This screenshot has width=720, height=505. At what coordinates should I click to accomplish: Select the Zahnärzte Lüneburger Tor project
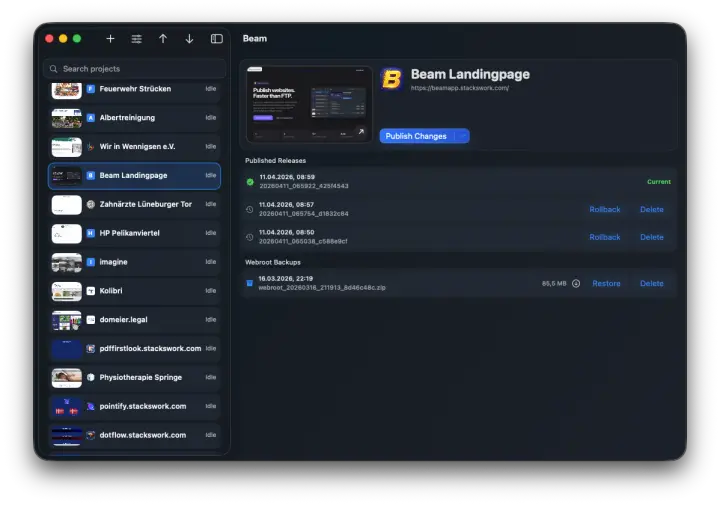click(135, 205)
